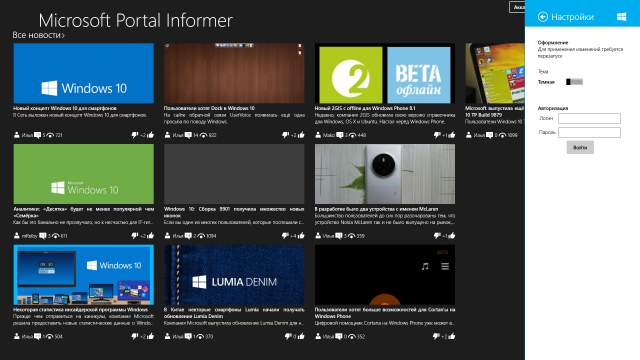Image resolution: width=640 pixels, height=360 pixels.
Task: Like the Windows 10 smartphone concept article
Action: (151, 135)
